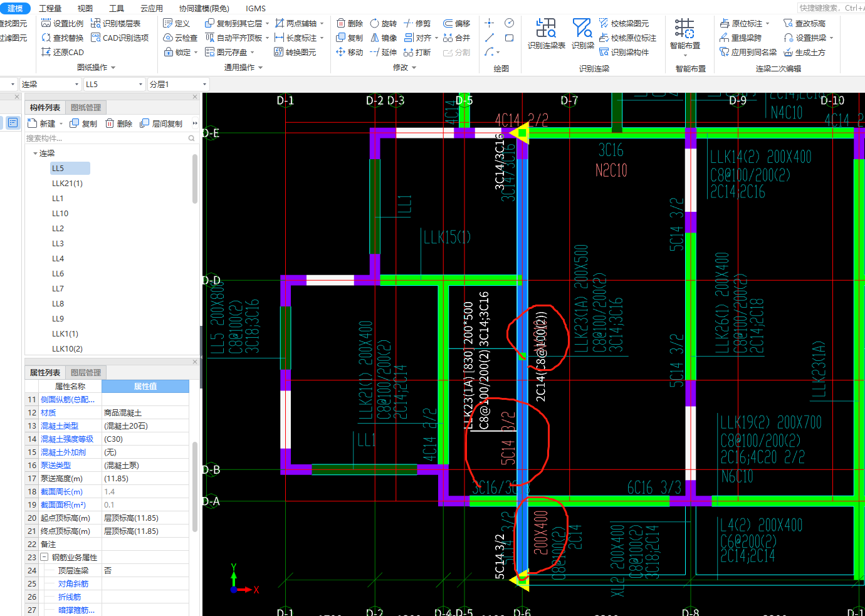Switch to the 图纸管理 tab
Screen dimensions: 865x616
tap(86, 107)
